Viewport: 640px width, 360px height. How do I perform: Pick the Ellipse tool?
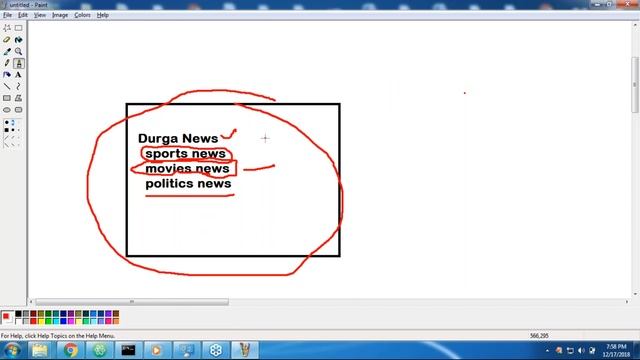(x=7, y=110)
